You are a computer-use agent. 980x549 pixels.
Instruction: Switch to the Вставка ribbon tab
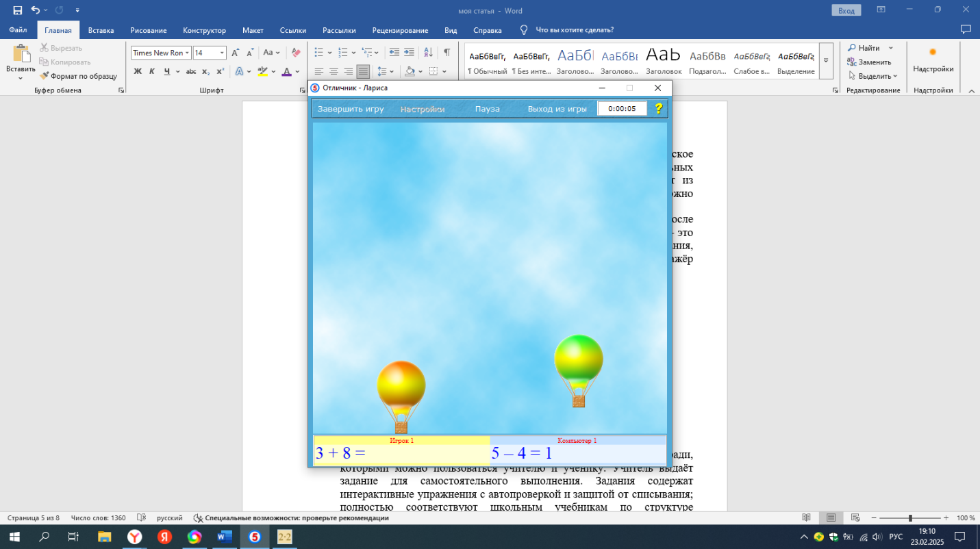coord(101,30)
